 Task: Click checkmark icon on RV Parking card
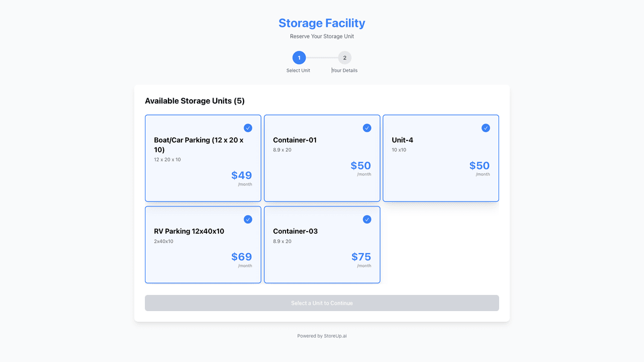(248, 219)
